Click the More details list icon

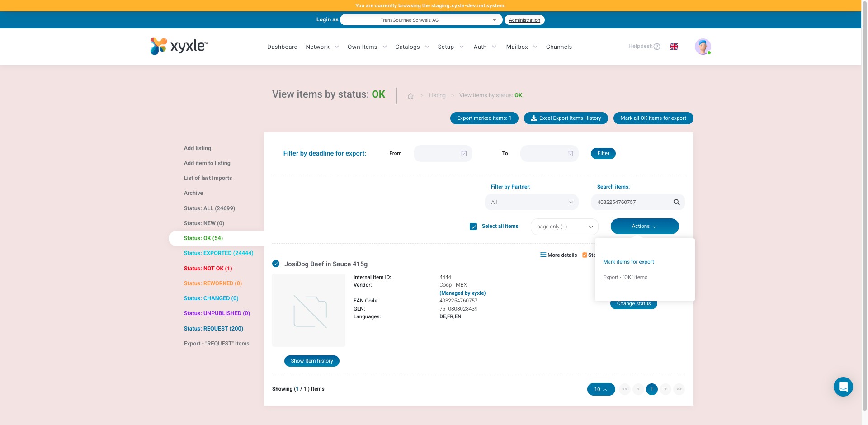543,255
